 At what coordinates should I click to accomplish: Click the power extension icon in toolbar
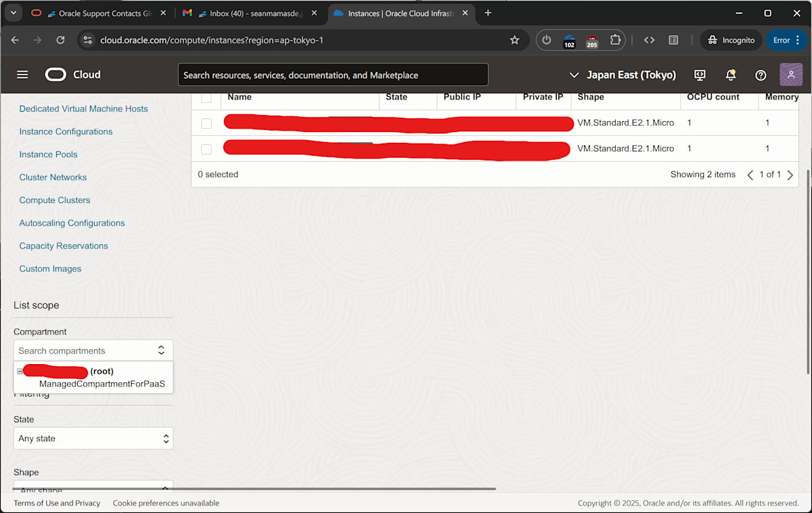tap(547, 40)
